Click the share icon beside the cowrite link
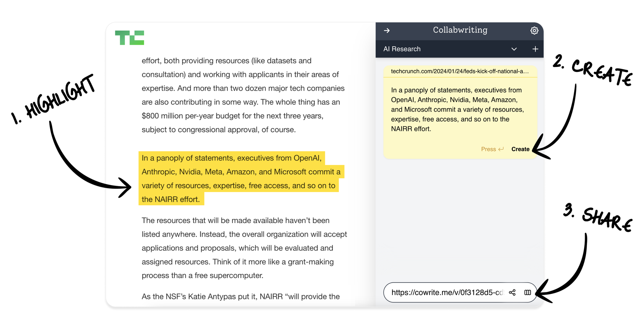644x329 pixels. (512, 292)
